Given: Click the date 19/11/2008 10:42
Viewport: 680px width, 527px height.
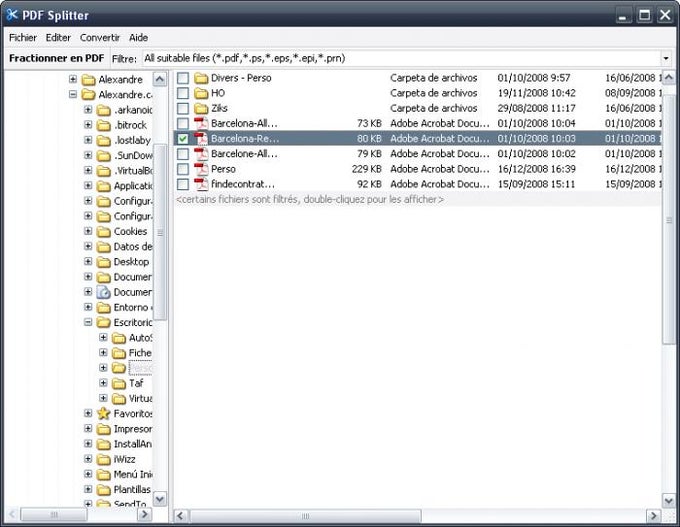Looking at the screenshot, I should [x=536, y=93].
